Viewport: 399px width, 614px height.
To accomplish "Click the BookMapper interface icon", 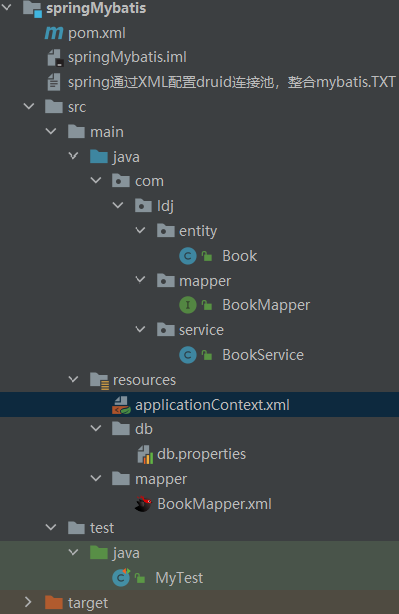I will coord(188,305).
